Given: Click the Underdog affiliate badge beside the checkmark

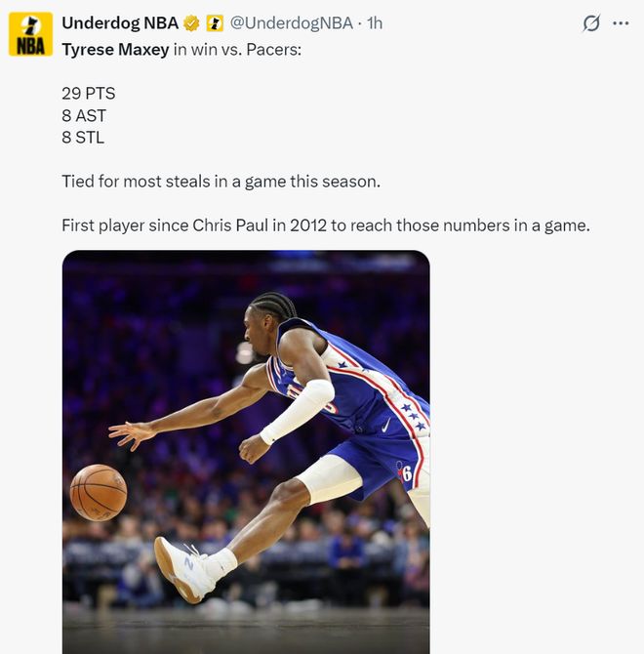Looking at the screenshot, I should (215, 23).
